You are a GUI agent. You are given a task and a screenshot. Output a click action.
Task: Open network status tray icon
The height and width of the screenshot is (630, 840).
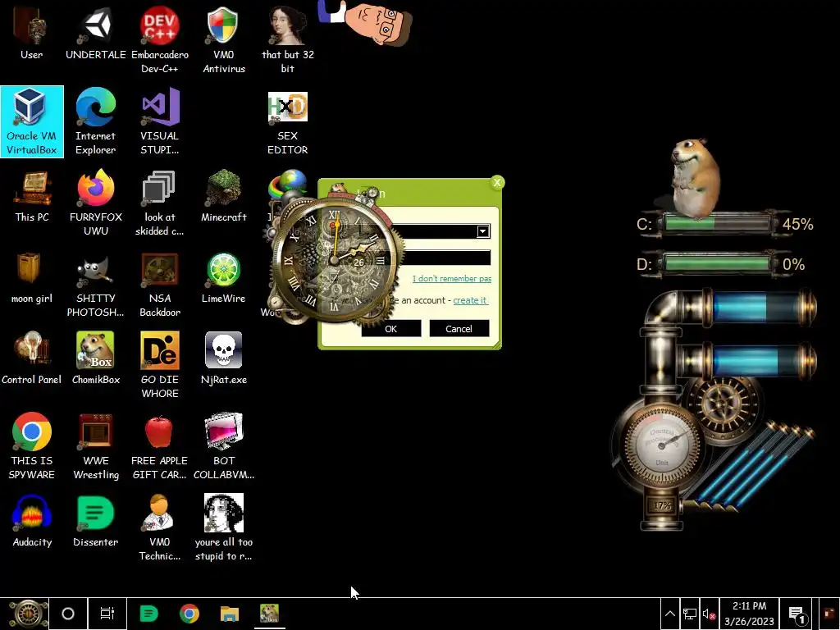click(x=689, y=614)
